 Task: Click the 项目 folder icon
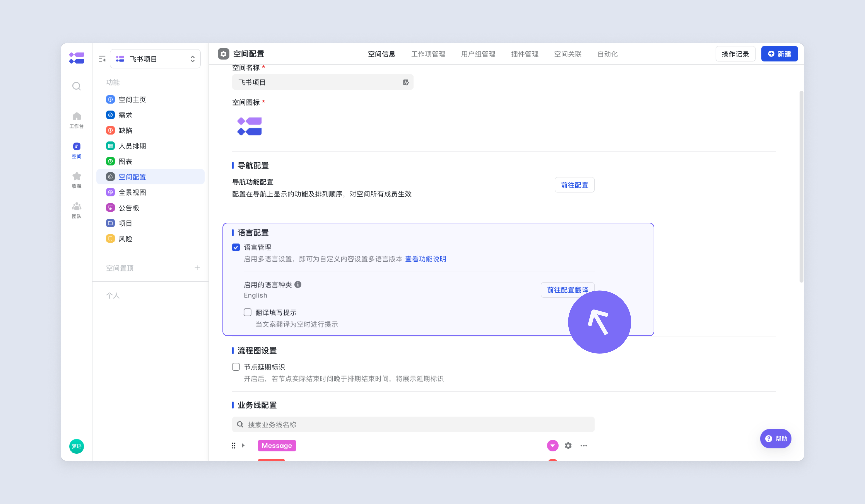point(110,223)
